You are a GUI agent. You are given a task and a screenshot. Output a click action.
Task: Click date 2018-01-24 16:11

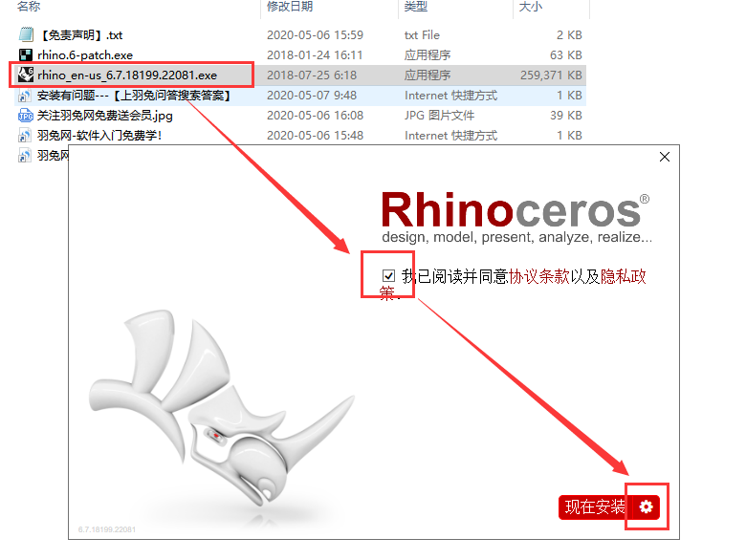[315, 55]
